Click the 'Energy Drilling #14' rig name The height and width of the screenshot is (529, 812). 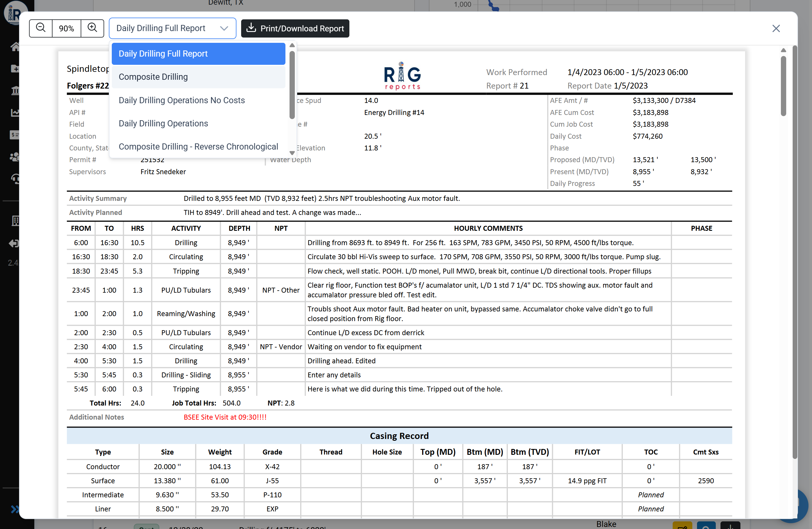(394, 113)
